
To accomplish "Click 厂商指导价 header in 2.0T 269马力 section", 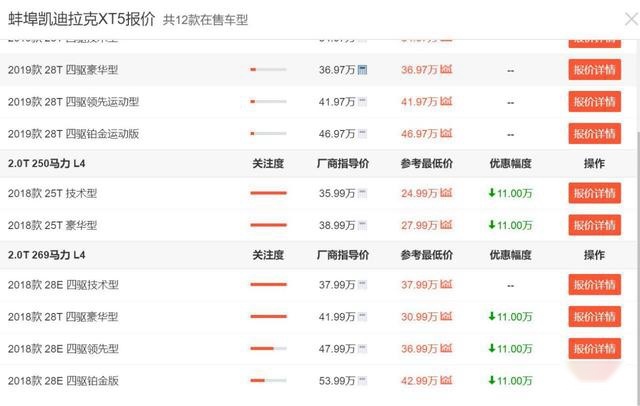I will [x=343, y=255].
